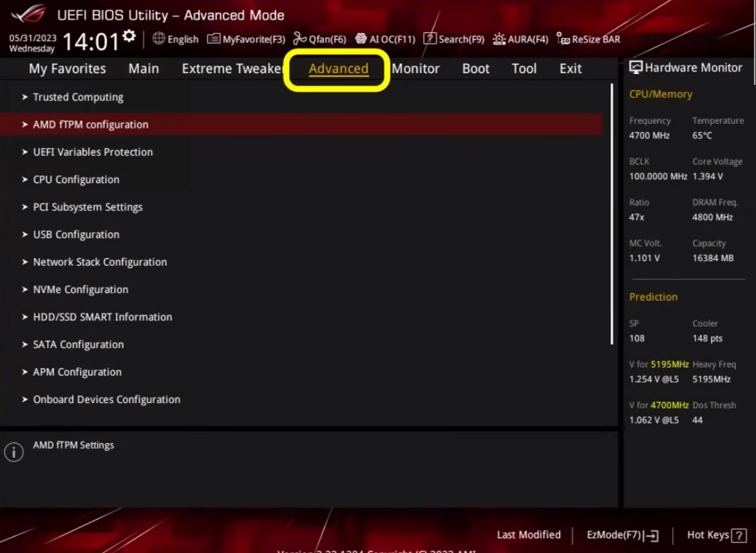Click the ROG logo
This screenshot has height=553, width=756.
(29, 14)
